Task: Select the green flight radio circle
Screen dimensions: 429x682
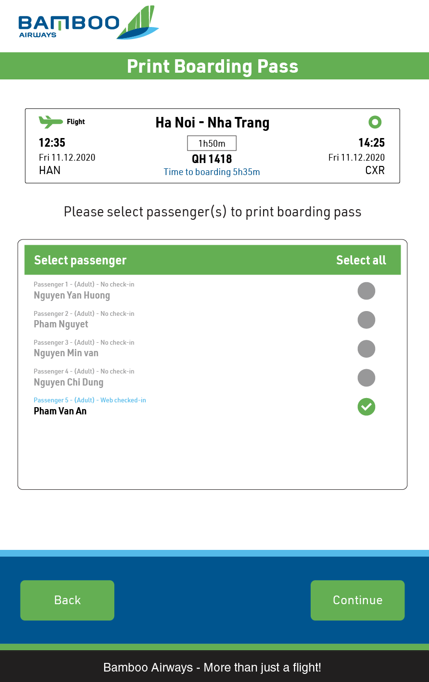Action: coord(375,122)
